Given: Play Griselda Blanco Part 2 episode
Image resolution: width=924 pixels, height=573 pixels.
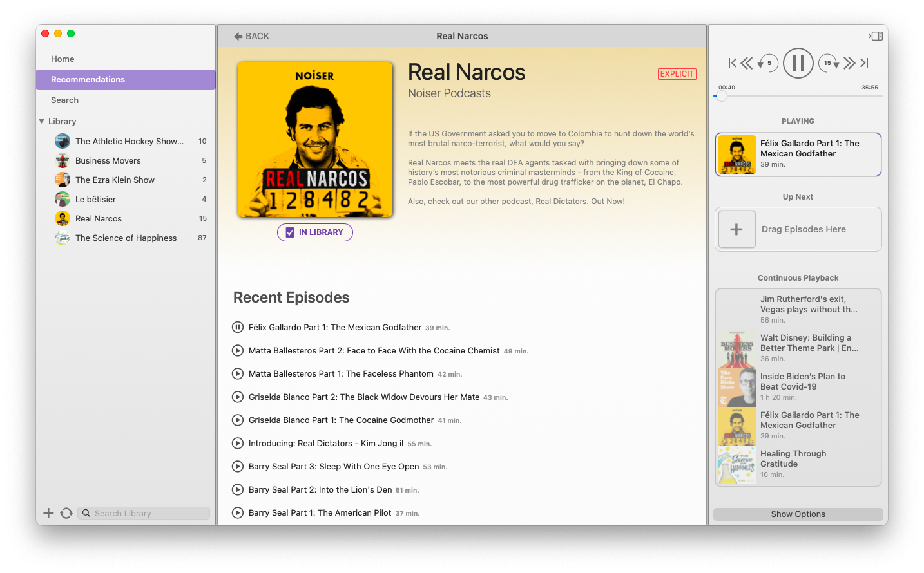Looking at the screenshot, I should (x=238, y=397).
